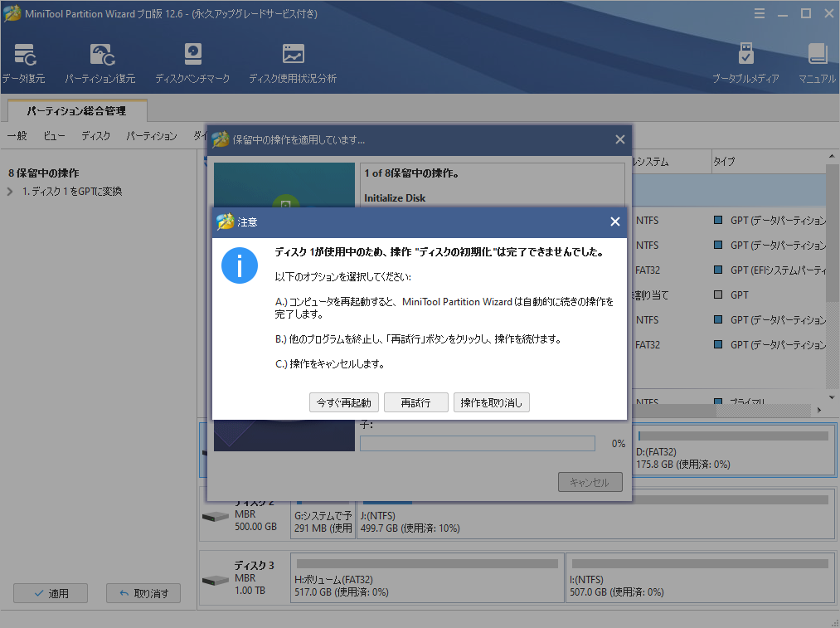
Task: Click the blue info icon in 注意 dialog
Action: coord(240,265)
